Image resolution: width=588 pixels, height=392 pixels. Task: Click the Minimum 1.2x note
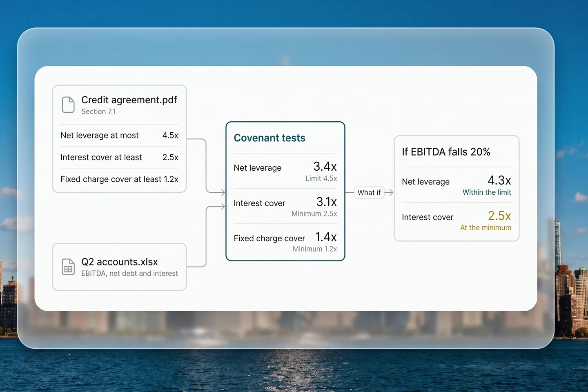point(315,249)
